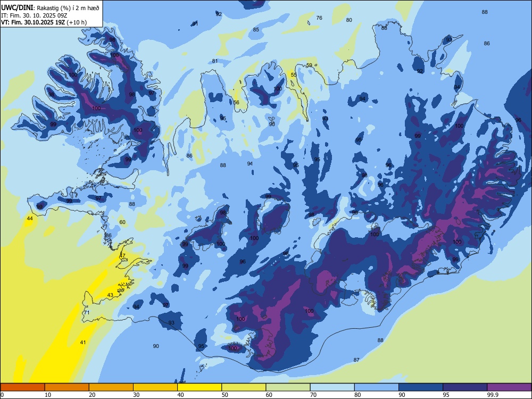Click the dark orange 0–10 legend swatch

pos(22,387)
